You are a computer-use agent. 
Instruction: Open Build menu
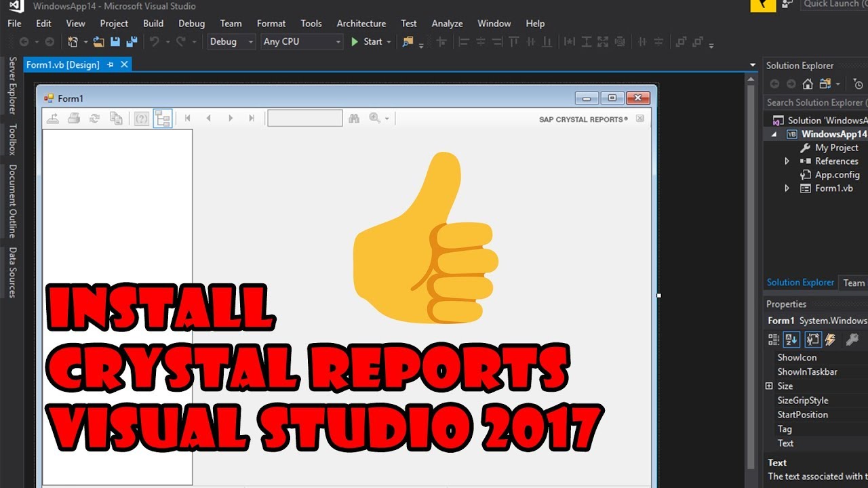point(153,23)
